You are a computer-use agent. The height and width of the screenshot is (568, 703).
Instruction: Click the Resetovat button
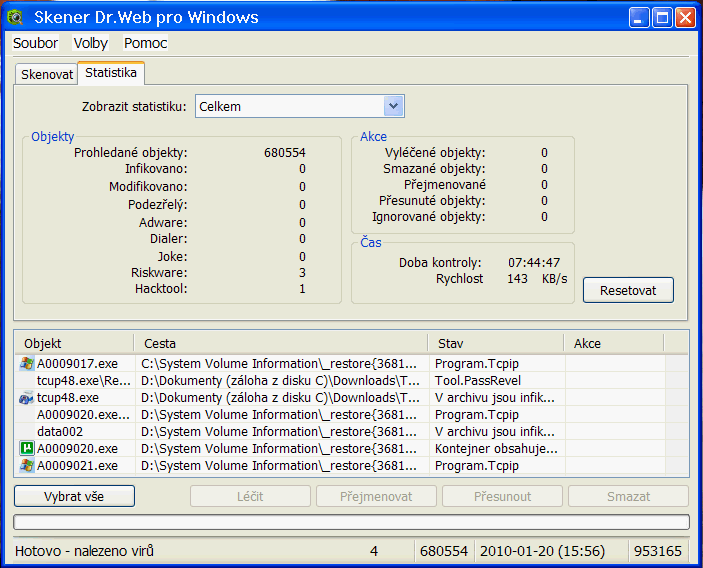628,291
